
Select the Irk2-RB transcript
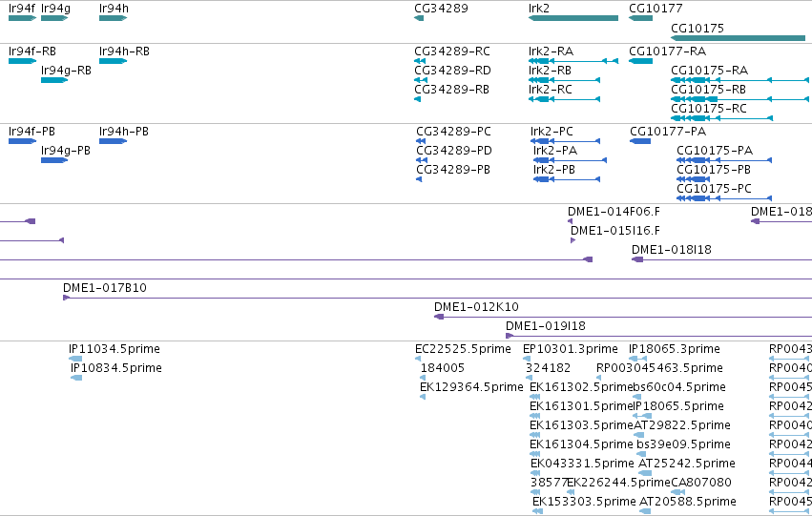click(565, 80)
